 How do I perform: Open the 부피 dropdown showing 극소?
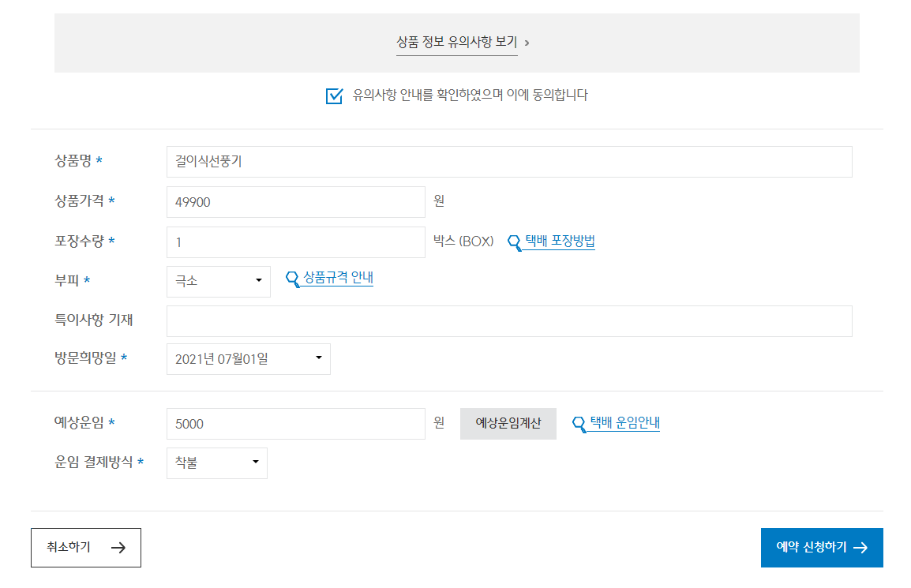tap(219, 282)
